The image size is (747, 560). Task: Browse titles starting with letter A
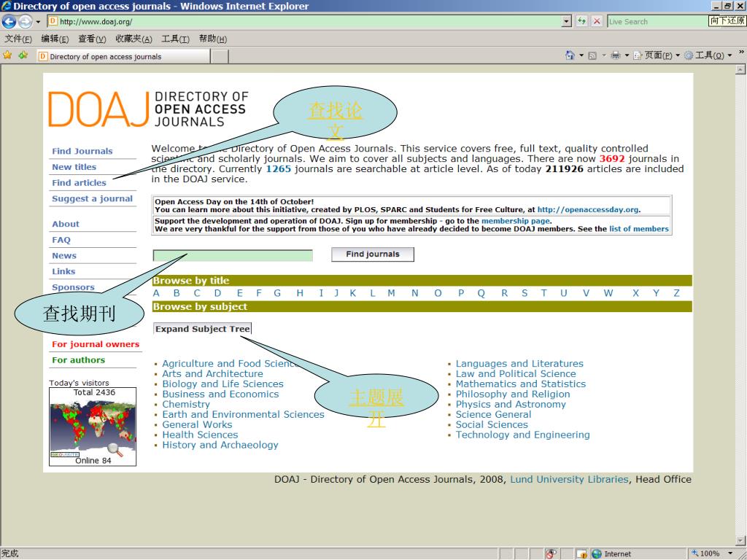pyautogui.click(x=156, y=293)
